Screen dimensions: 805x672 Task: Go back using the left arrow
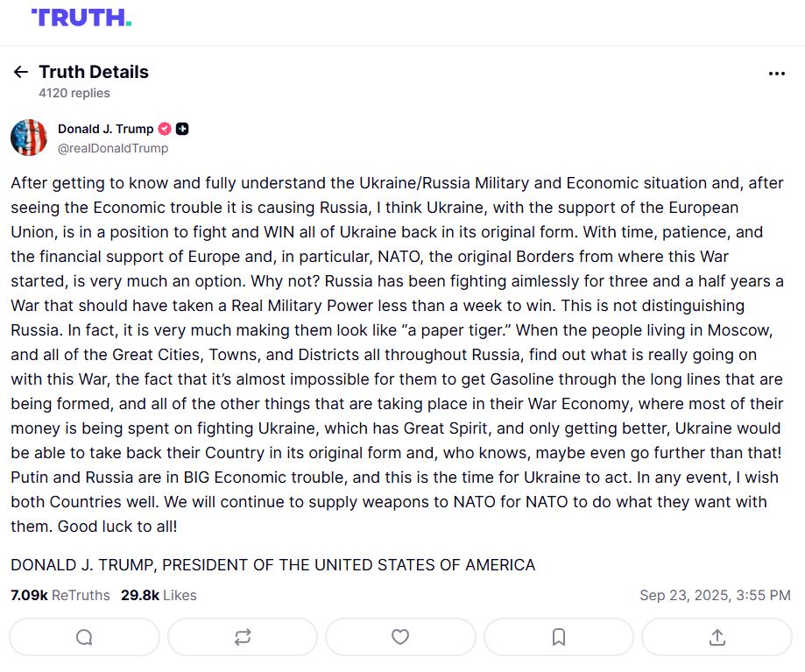pos(21,72)
